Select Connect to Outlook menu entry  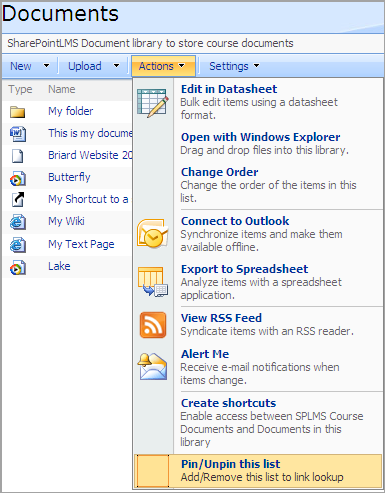tap(235, 221)
